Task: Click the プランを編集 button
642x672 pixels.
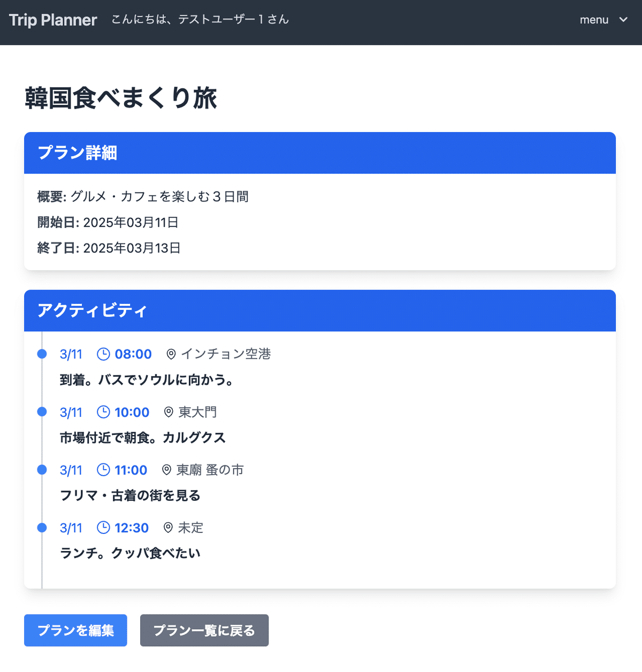Action: point(75,630)
